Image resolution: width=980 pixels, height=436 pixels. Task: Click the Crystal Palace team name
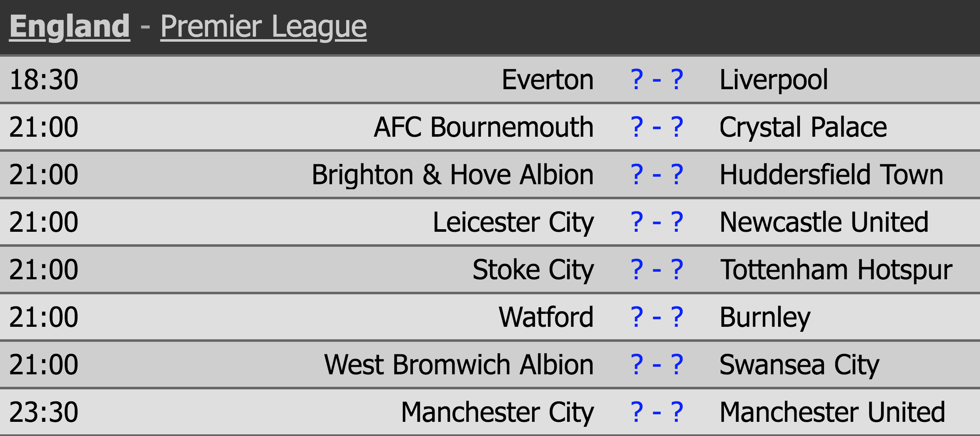803,127
